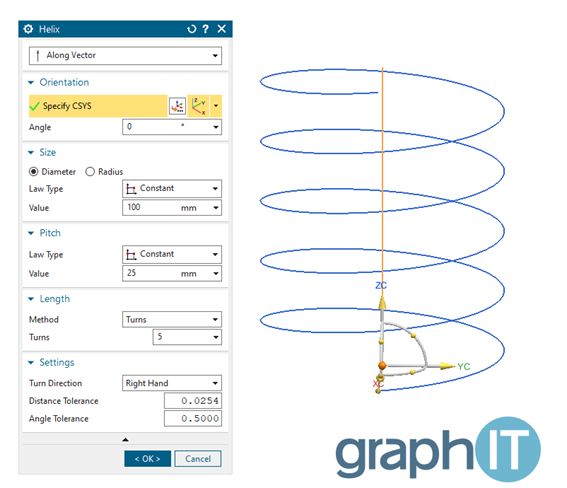Click the YC axis arrow handle in viewport

coord(447,366)
